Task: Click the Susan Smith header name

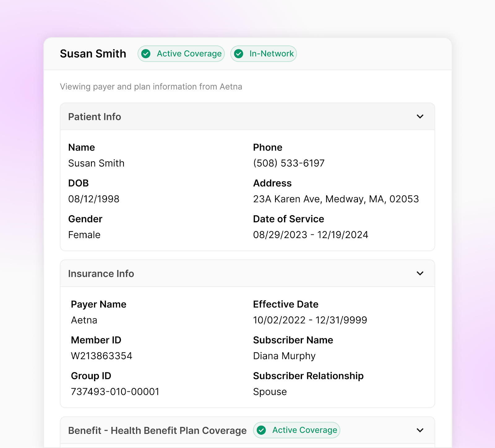Action: (93, 54)
